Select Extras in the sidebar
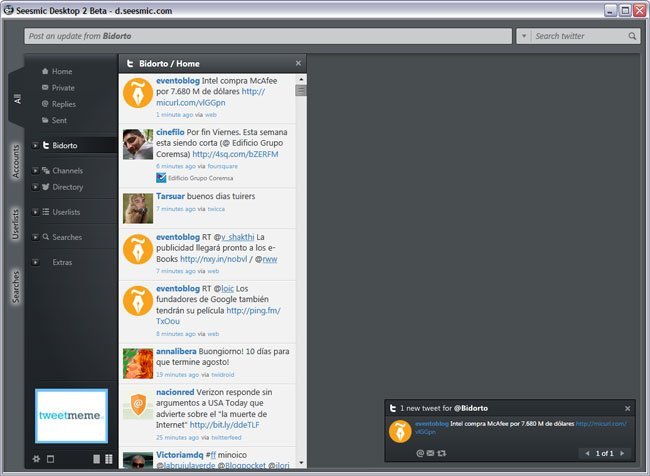This screenshot has height=476, width=650. tap(62, 262)
